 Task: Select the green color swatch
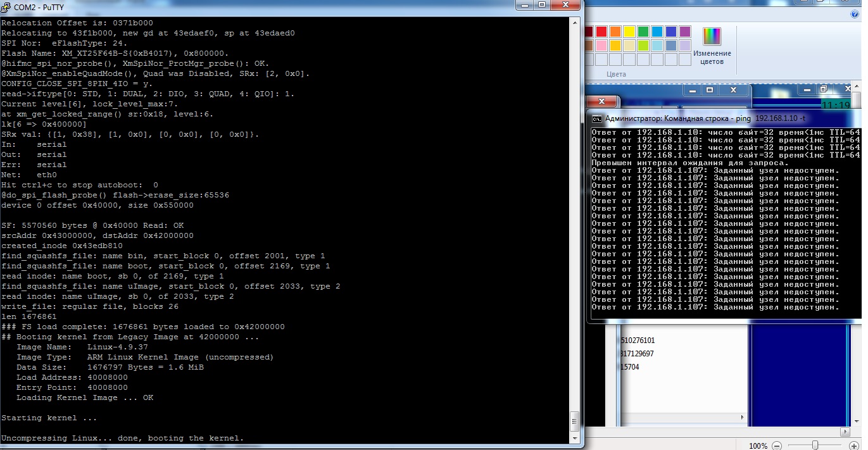[643, 32]
